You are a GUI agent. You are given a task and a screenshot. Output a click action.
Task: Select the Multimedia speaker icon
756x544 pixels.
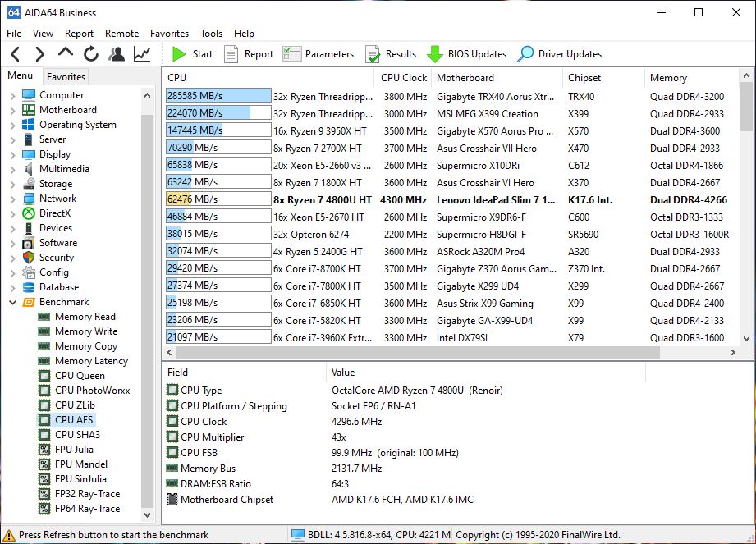pyautogui.click(x=29, y=169)
